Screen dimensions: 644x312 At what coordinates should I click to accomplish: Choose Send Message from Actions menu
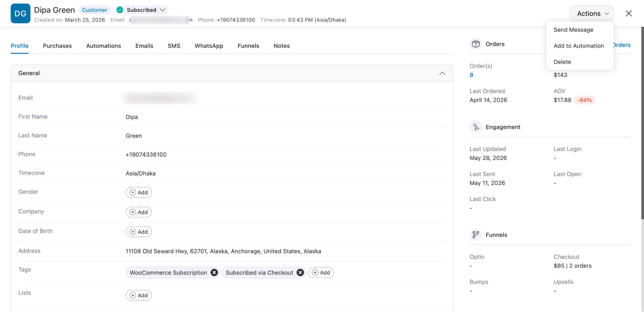(x=573, y=30)
